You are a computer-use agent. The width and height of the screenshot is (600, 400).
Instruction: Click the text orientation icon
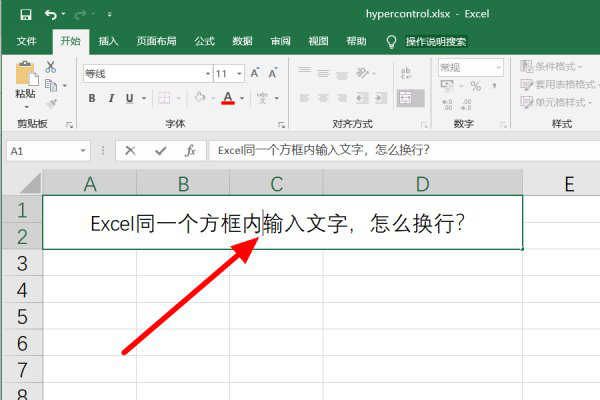pyautogui.click(x=363, y=72)
